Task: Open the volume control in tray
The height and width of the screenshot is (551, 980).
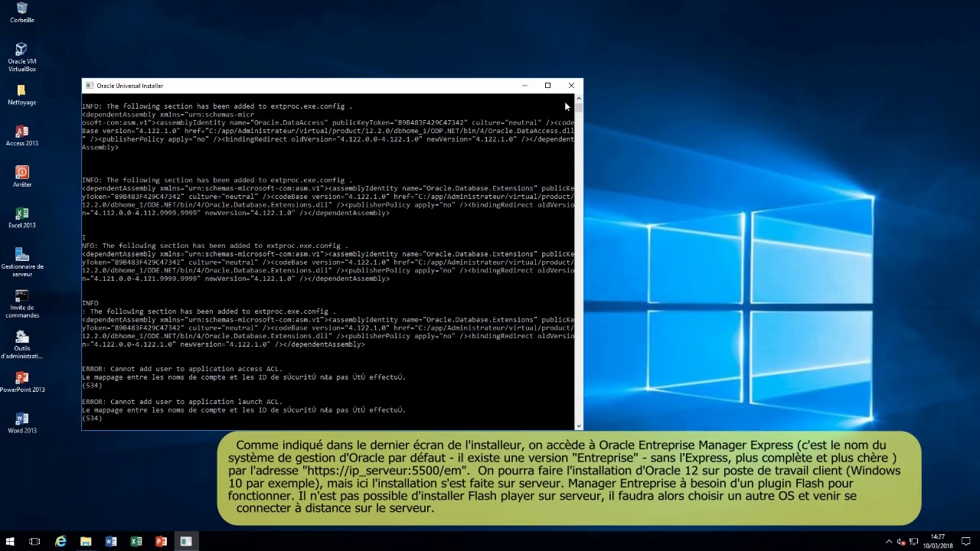Action: point(901,541)
